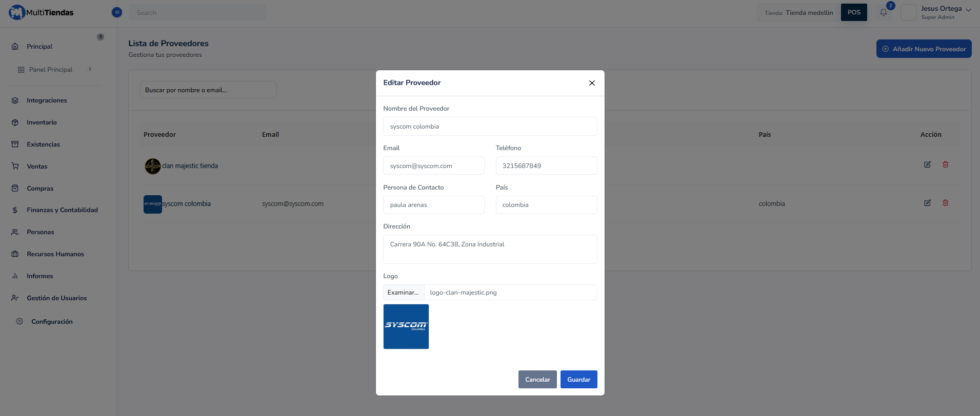Open the notifications bell
This screenshot has width=980, height=416.
coord(884,12)
